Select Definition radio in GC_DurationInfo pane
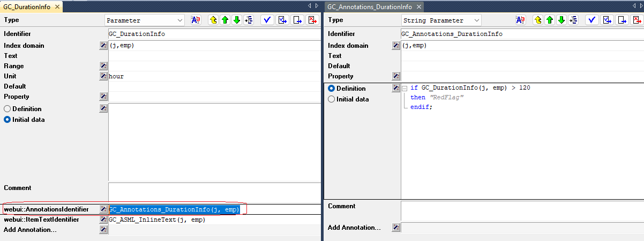The height and width of the screenshot is (241, 644). [8, 109]
